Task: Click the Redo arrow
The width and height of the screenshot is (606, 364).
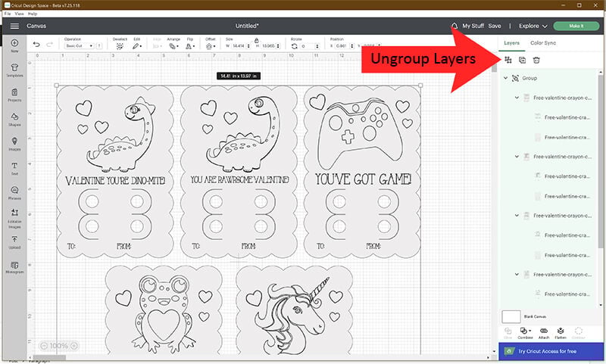Action: [x=49, y=45]
